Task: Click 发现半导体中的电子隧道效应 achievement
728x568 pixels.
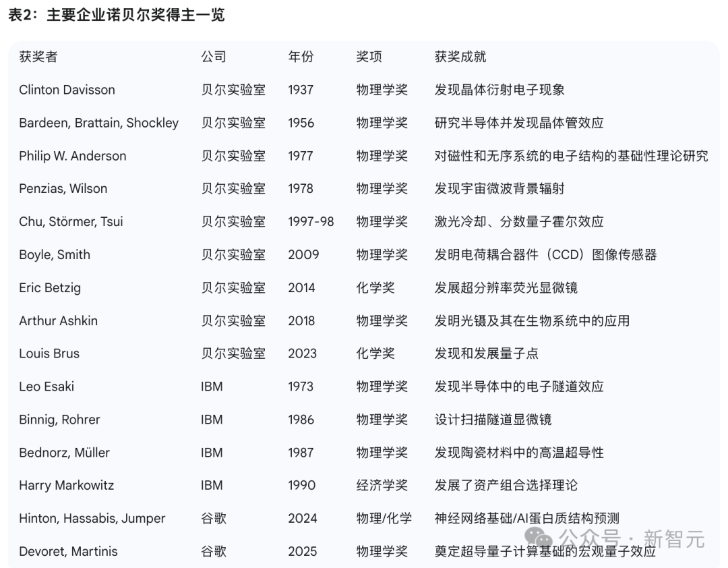Action: pyautogui.click(x=519, y=387)
